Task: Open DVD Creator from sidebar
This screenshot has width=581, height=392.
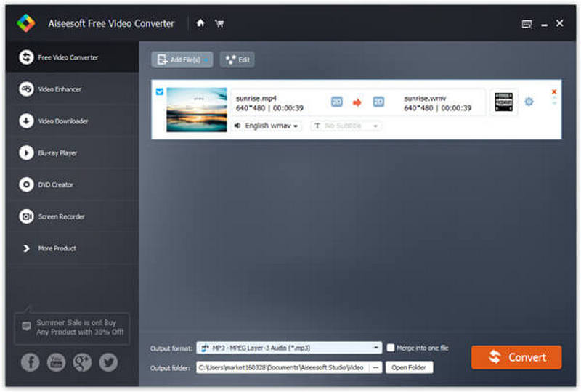Action: [72, 184]
